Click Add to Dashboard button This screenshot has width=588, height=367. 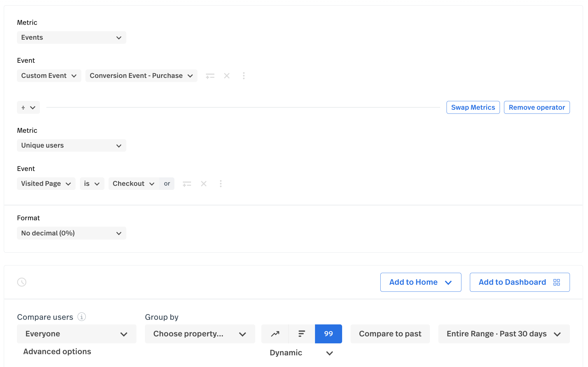519,282
